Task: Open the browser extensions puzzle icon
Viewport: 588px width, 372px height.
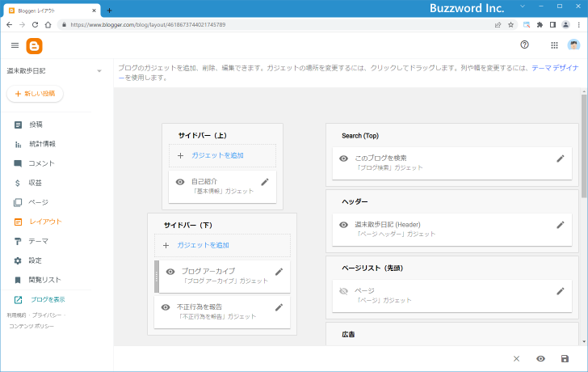Action: [540, 25]
